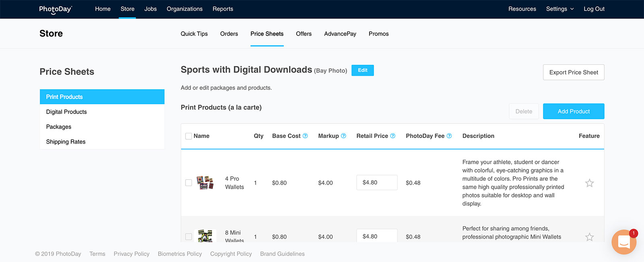This screenshot has width=644, height=262.
Task: Click 8 Mini Wallets $0.48 fee value
Action: click(413, 237)
